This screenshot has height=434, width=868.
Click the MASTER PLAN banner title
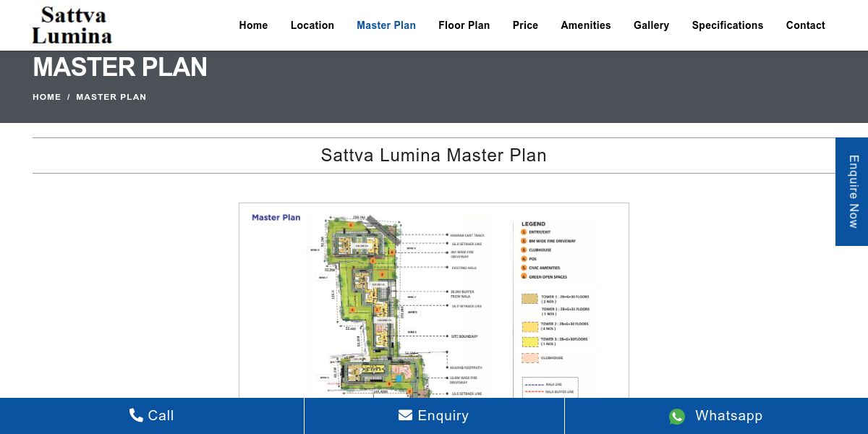[120, 67]
